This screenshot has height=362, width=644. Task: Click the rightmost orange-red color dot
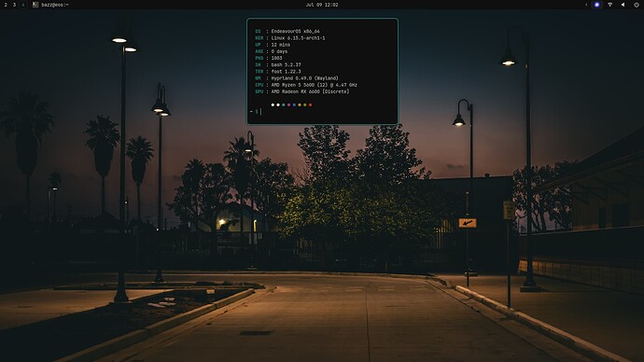[311, 104]
